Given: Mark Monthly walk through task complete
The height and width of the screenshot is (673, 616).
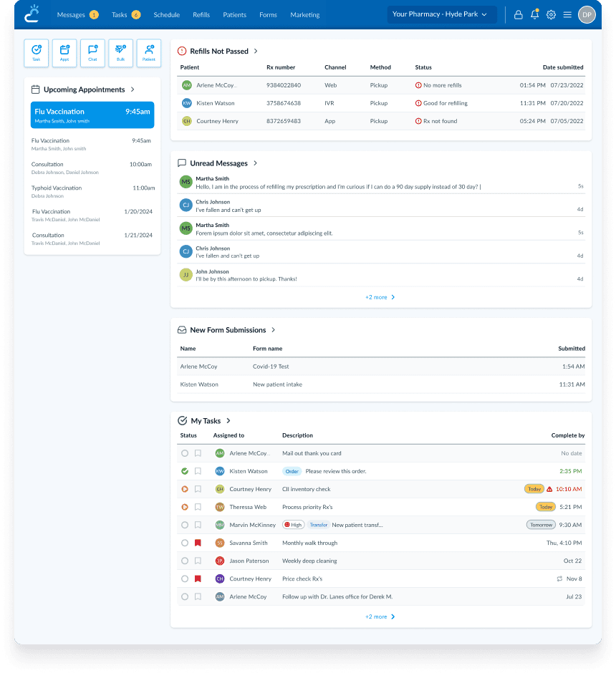Looking at the screenshot, I should (x=185, y=543).
